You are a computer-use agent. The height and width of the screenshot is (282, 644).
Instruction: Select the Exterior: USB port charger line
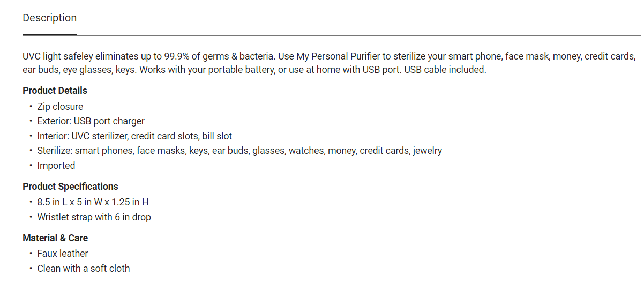click(x=91, y=121)
